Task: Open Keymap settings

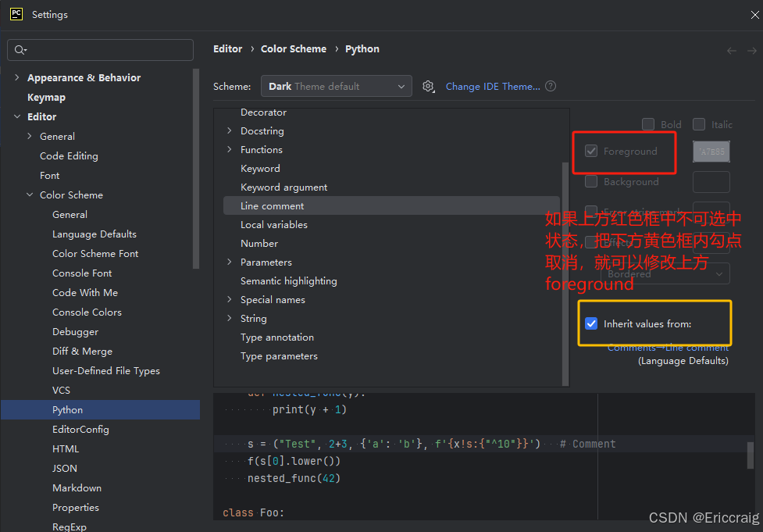Action: [x=46, y=98]
